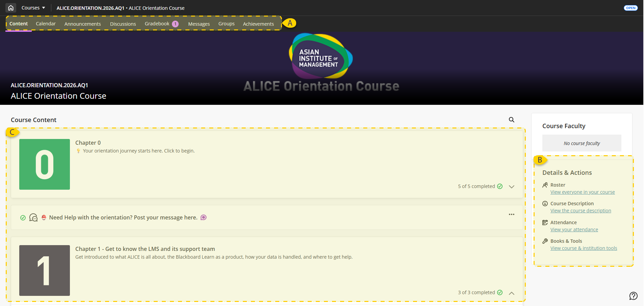Image resolution: width=644 pixels, height=306 pixels.
Task: Open Chapter 1 gray thumbnail
Action: (45, 270)
